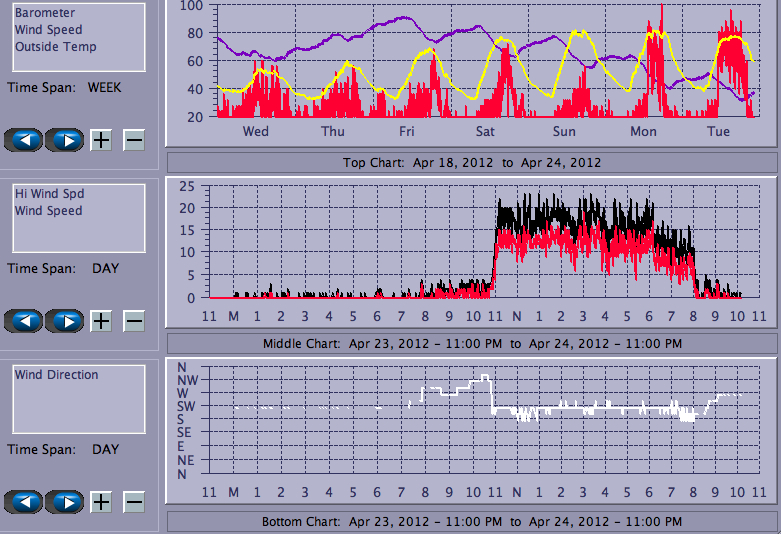Select Barometer in top chart list
The width and height of the screenshot is (781, 534).
[x=44, y=13]
